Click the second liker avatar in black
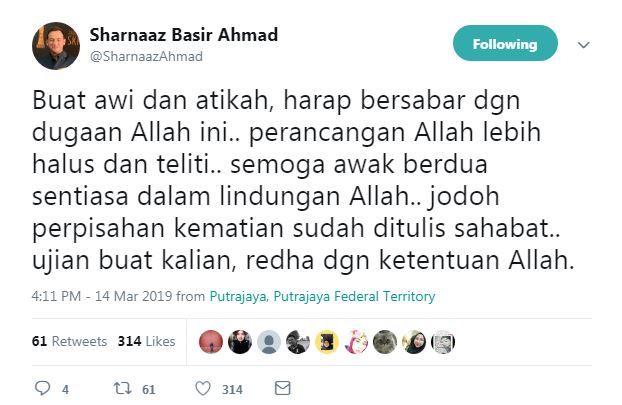622x405 pixels. tap(240, 342)
